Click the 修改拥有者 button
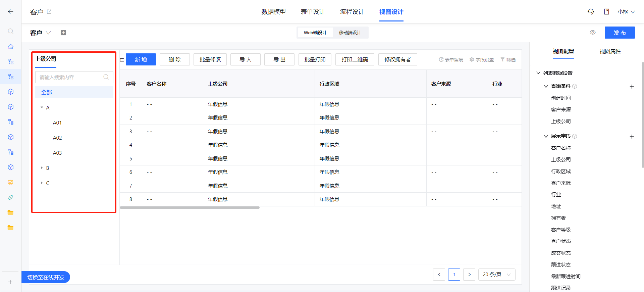The height and width of the screenshot is (292, 644). tap(398, 59)
